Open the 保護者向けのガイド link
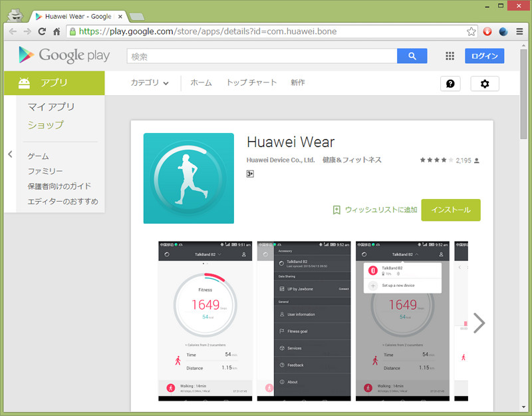Viewport: 532px width, 416px height. coord(59,186)
